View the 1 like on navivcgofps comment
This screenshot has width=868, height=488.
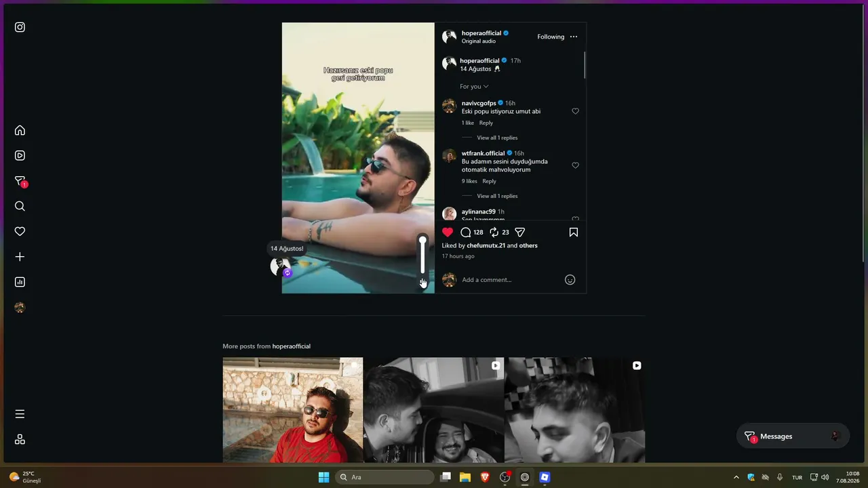pos(468,123)
